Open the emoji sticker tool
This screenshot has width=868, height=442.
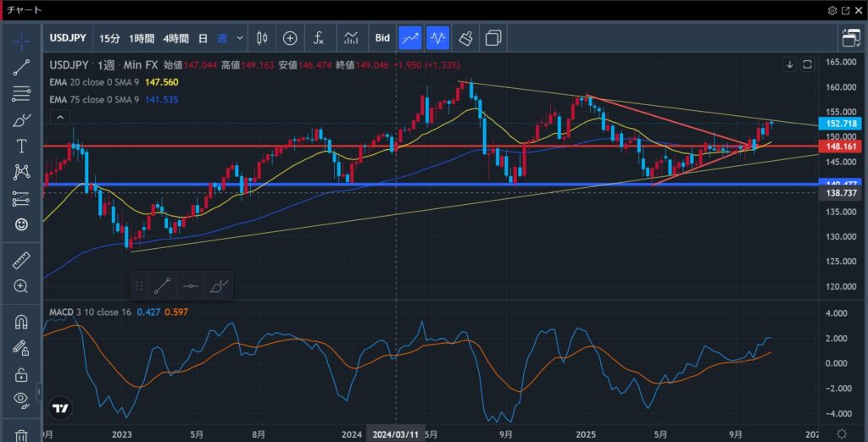(x=21, y=224)
